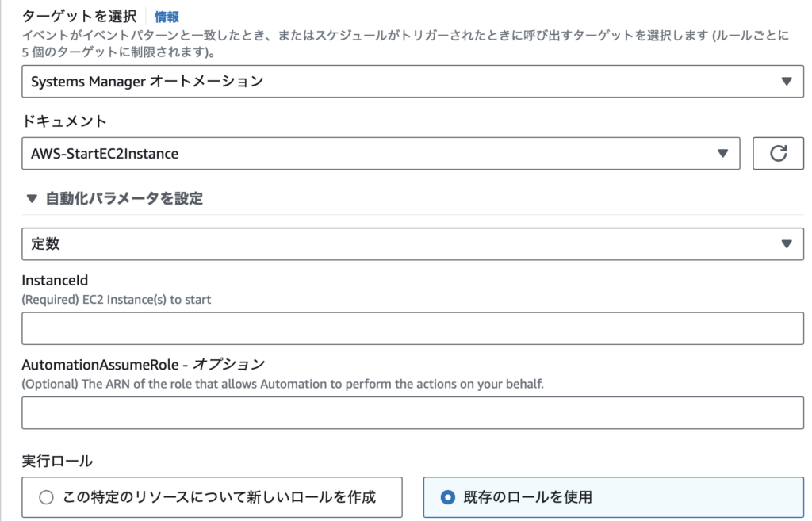
Task: Collapse the 自動化パラメータを設定 triangle icon
Action: click(x=32, y=198)
